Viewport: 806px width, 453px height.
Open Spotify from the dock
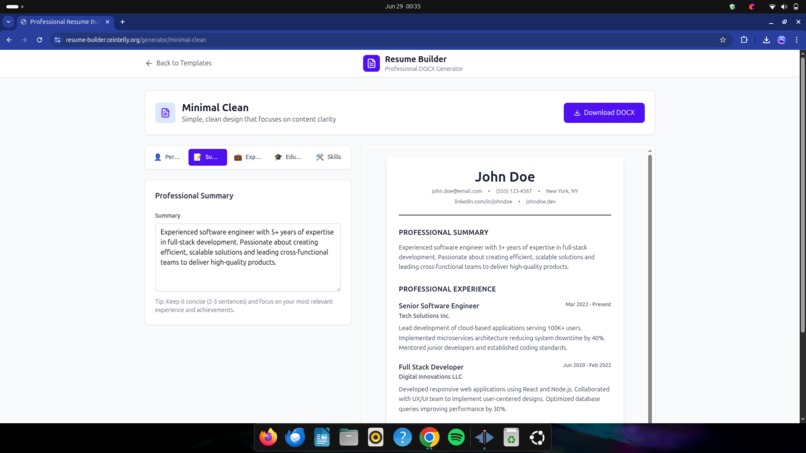pos(456,438)
